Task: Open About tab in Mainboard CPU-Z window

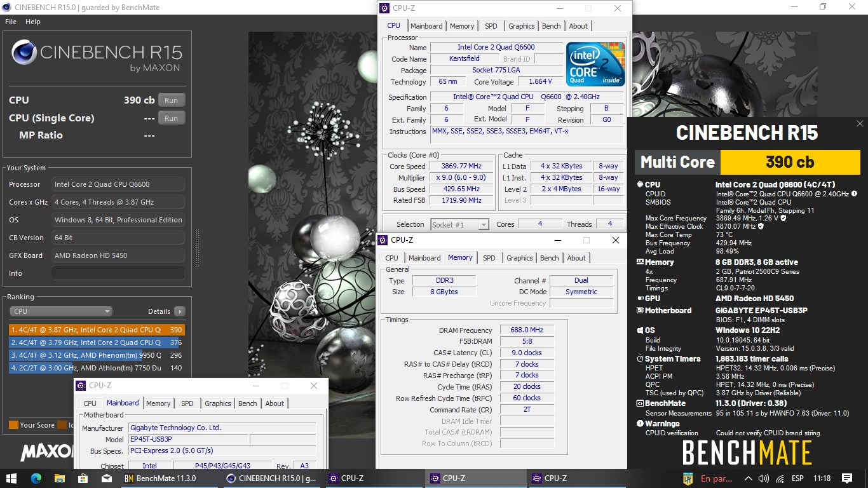Action: click(275, 403)
